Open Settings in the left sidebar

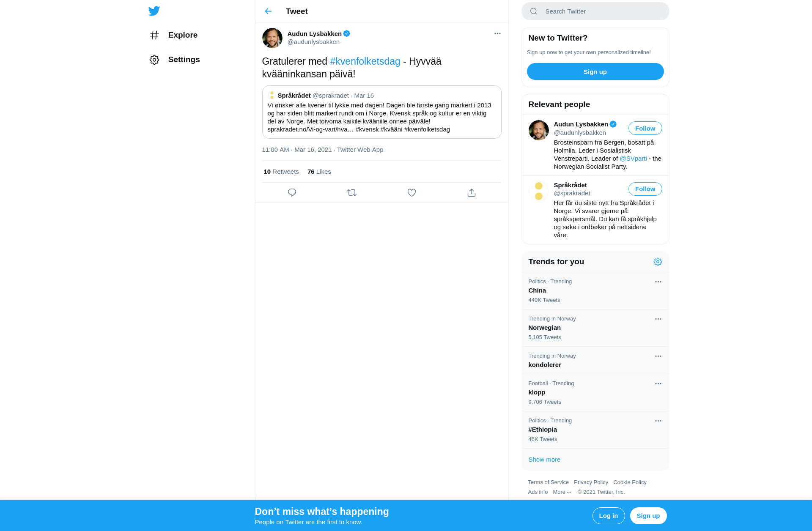[175, 60]
